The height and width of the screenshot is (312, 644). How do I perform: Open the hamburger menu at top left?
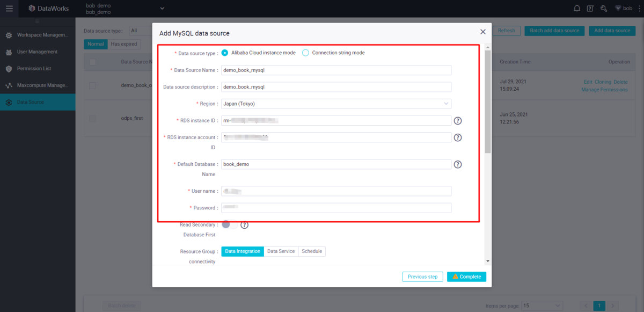(x=9, y=8)
